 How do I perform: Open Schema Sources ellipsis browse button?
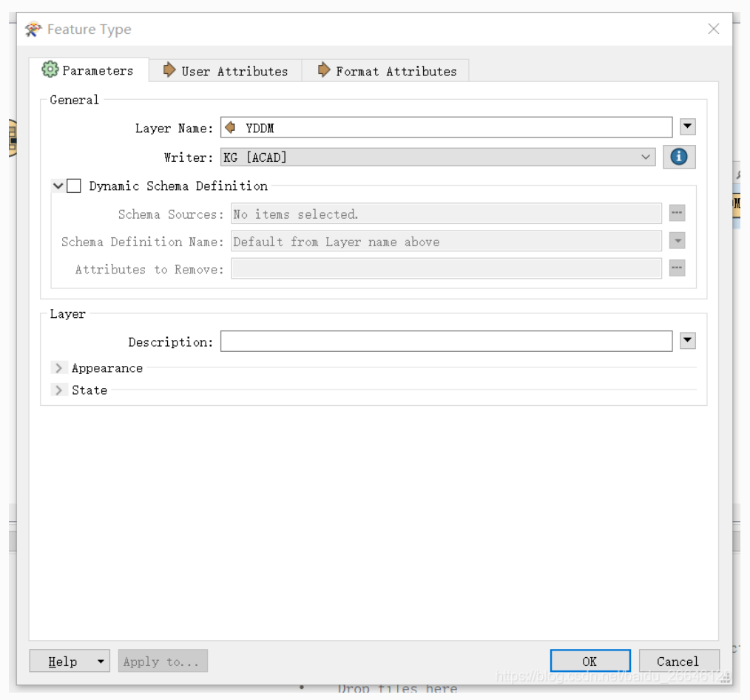point(677,213)
